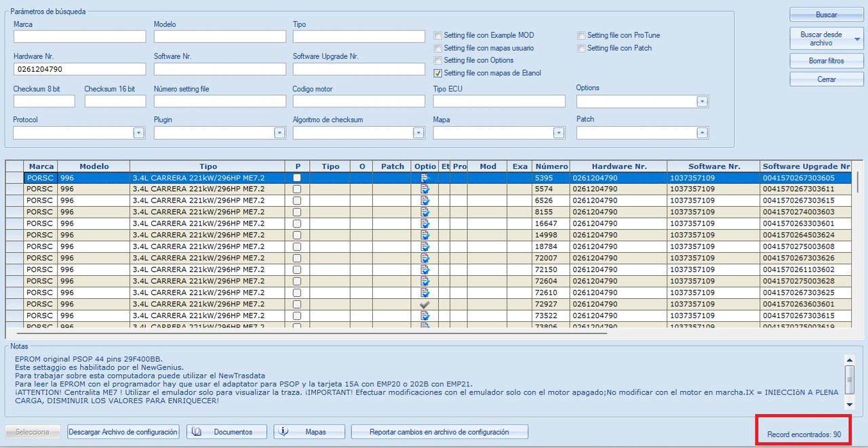Click the Modelo search field
The image size is (868, 448).
pyautogui.click(x=220, y=37)
